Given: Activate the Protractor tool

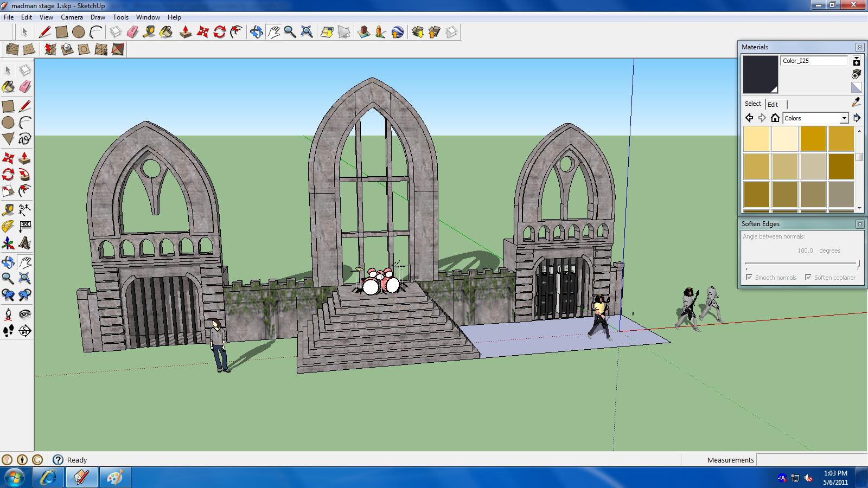Looking at the screenshot, I should point(8,226).
